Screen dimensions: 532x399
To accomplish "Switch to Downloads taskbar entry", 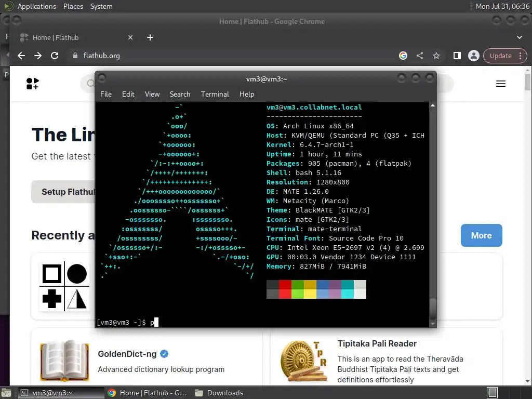I will (220, 393).
